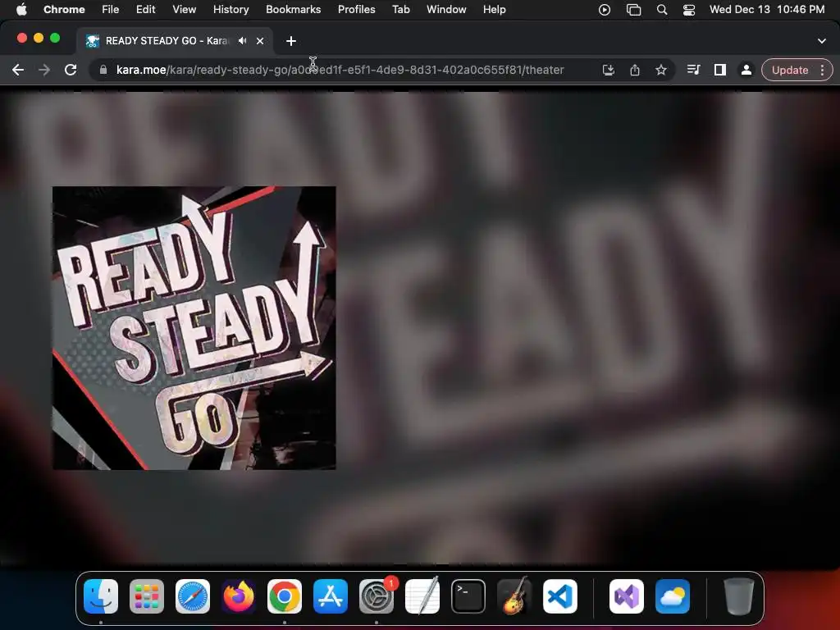Open System Settings with badge in Dock
The height and width of the screenshot is (630, 840).
tap(377, 596)
